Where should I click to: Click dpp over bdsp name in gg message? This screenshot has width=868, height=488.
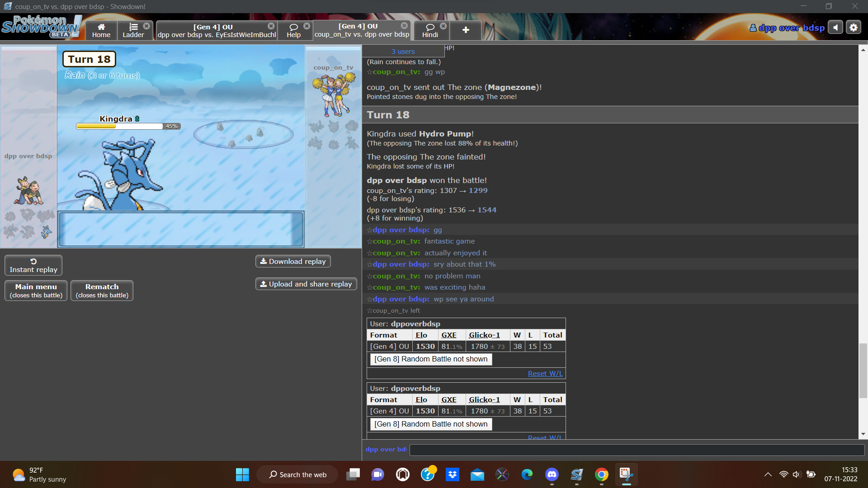[x=401, y=230]
